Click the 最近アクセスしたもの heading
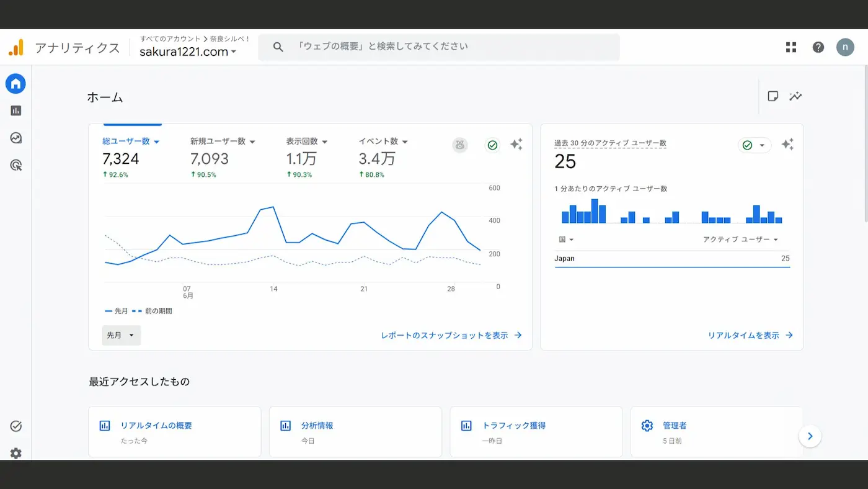This screenshot has height=489, width=868. (139, 382)
